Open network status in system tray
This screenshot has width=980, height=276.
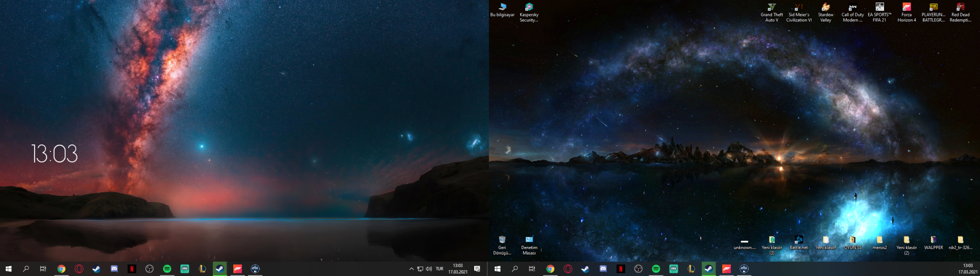pos(420,269)
